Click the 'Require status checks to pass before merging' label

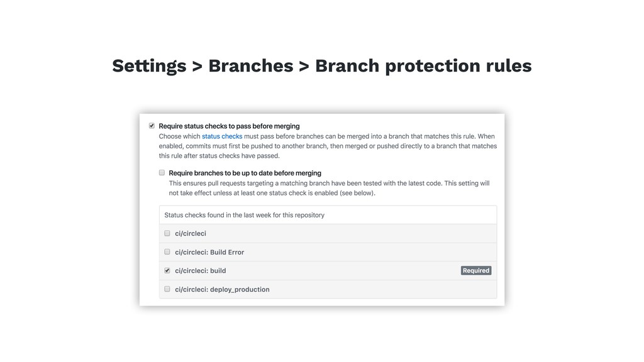[x=229, y=126]
